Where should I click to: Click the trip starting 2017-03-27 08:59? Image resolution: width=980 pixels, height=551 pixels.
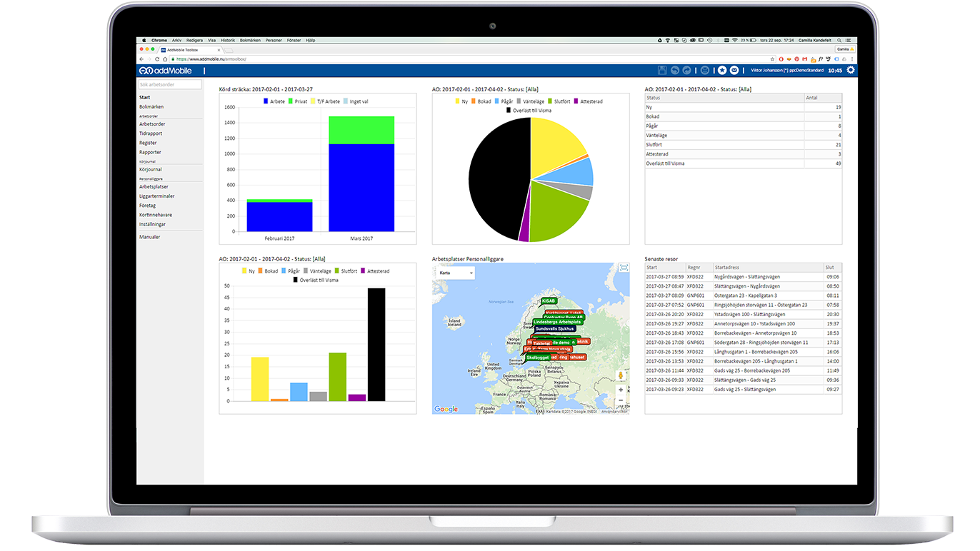click(743, 277)
